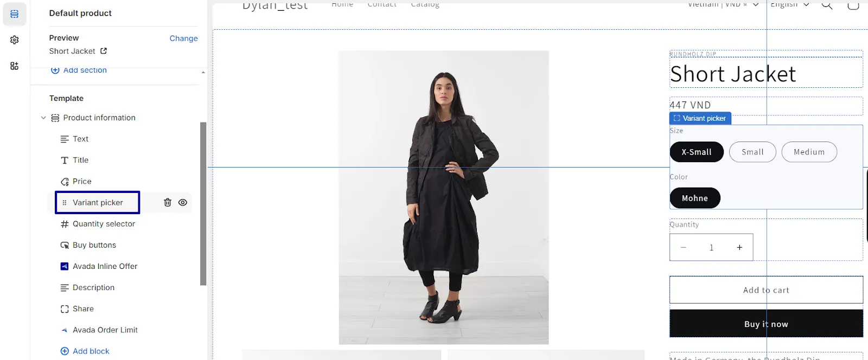Select the Text block icon
Screen dimensions: 868x360
[x=65, y=139]
